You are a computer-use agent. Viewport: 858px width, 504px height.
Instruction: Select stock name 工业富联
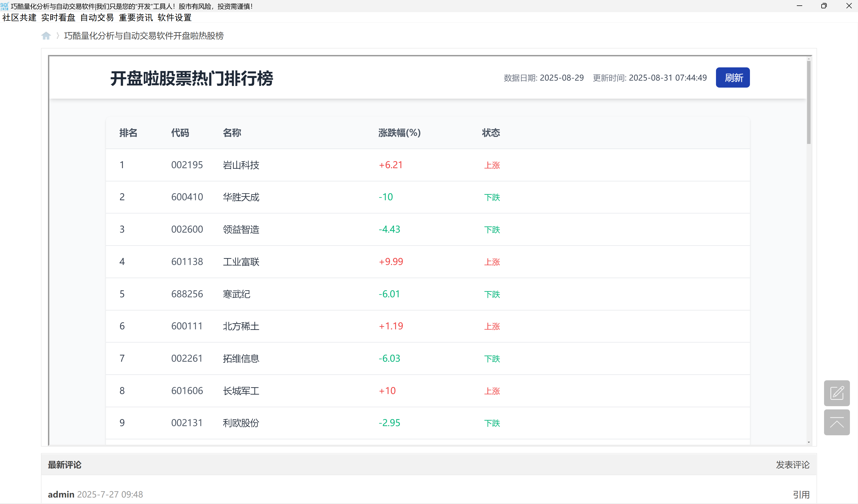click(241, 262)
